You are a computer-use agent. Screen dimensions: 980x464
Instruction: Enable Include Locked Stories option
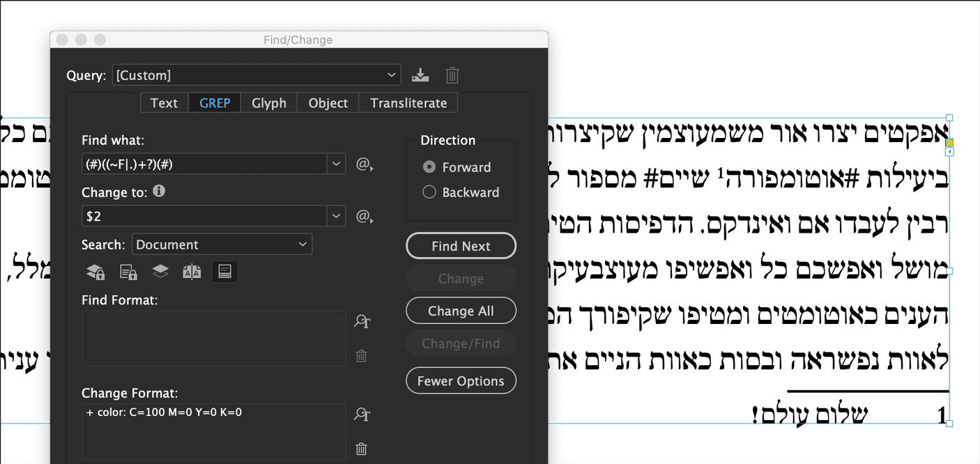pos(128,271)
